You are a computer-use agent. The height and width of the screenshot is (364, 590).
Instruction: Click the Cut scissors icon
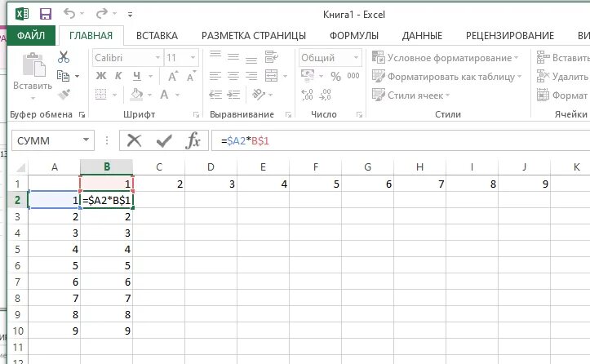click(x=64, y=57)
